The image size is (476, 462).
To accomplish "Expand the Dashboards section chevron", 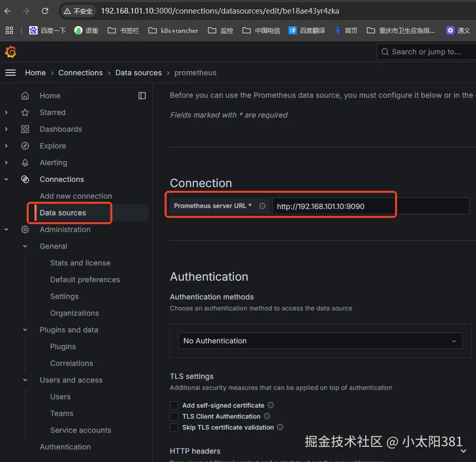I will pos(6,129).
